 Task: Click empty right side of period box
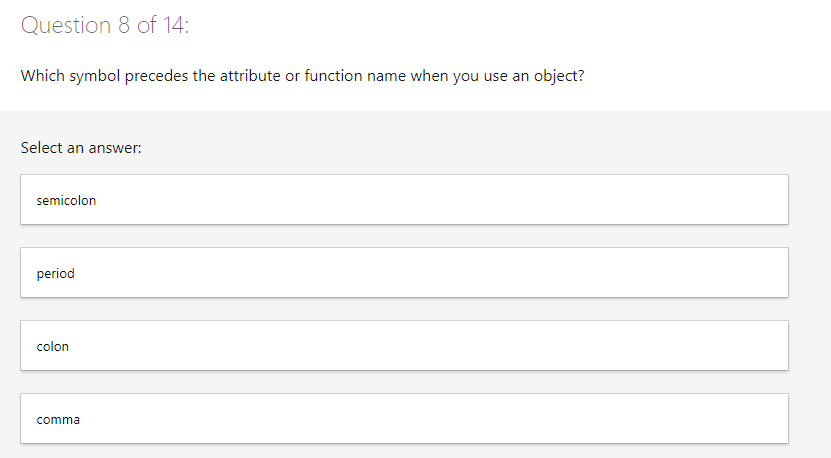tap(650, 273)
